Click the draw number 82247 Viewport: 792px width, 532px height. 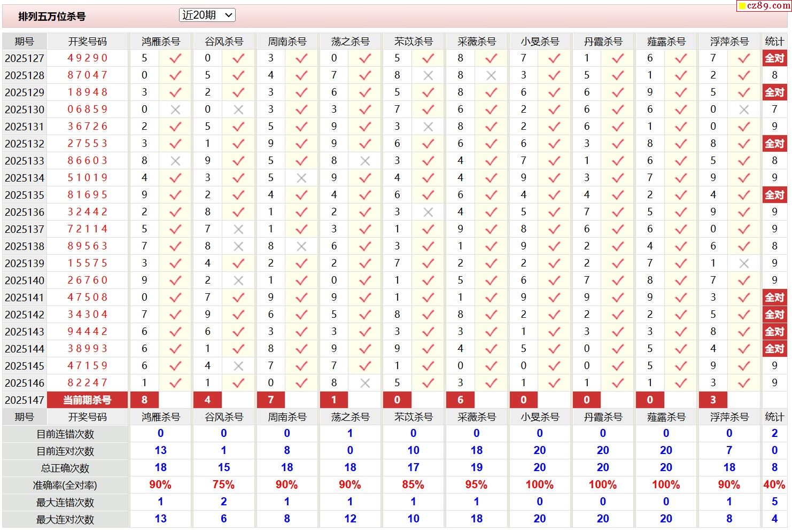point(88,383)
